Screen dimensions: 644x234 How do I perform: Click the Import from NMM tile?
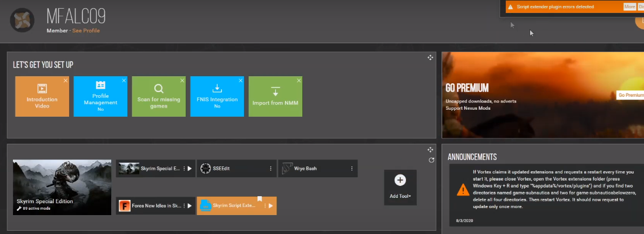click(275, 96)
